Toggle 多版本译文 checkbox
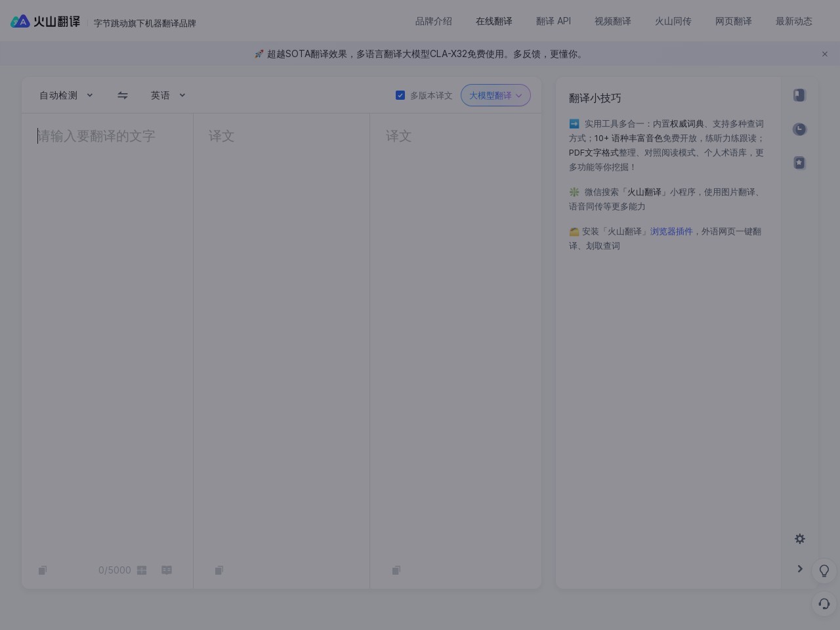The width and height of the screenshot is (840, 630). (400, 95)
